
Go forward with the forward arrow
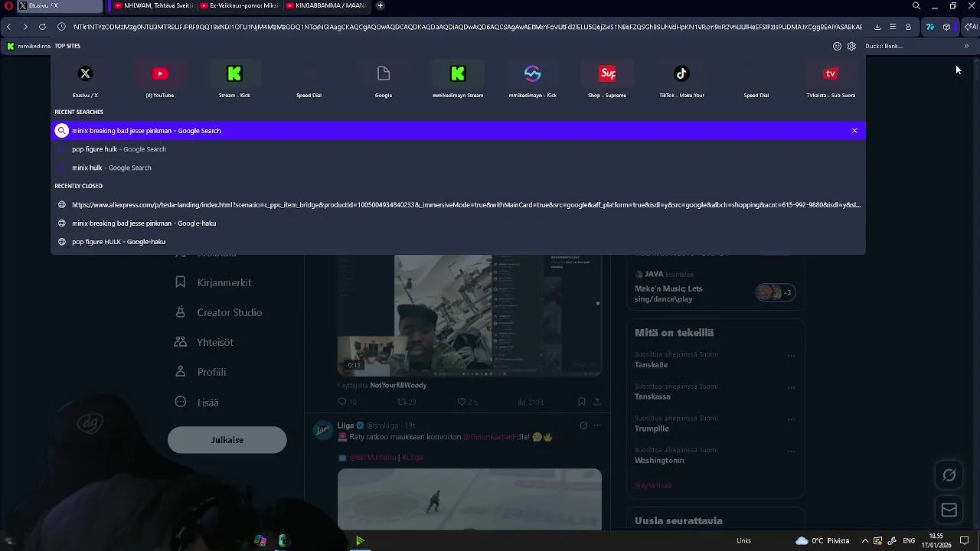(25, 27)
